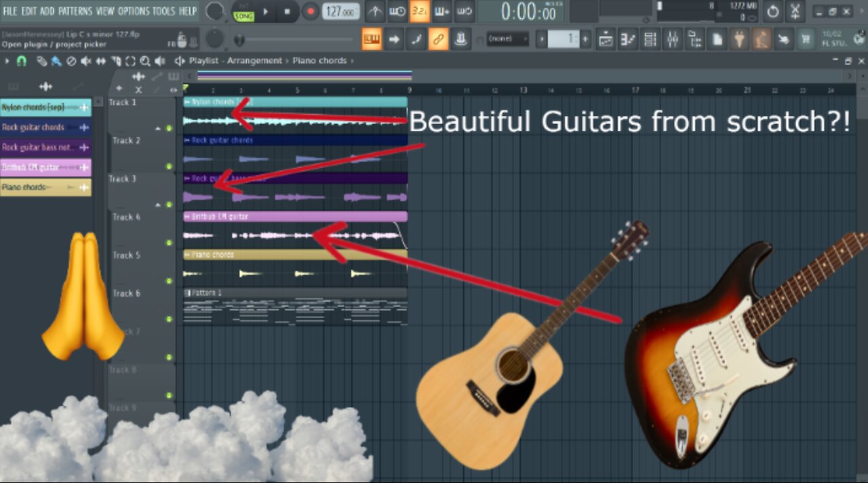Toggle the playlist magnet snap icon

pos(22,61)
